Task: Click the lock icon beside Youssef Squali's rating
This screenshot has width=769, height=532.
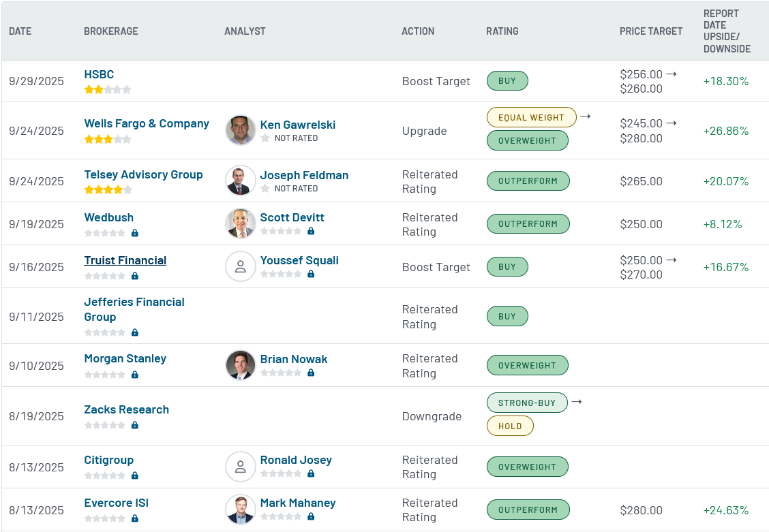Action: (x=311, y=275)
